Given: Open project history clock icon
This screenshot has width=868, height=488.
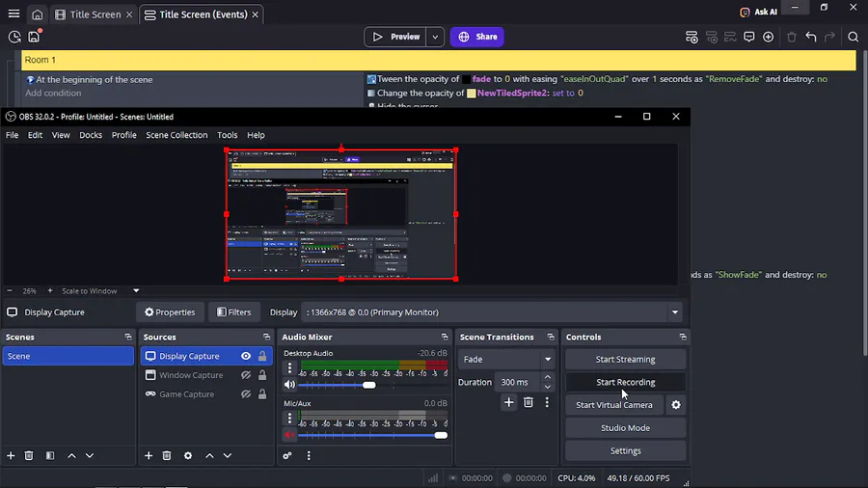Looking at the screenshot, I should click(14, 37).
